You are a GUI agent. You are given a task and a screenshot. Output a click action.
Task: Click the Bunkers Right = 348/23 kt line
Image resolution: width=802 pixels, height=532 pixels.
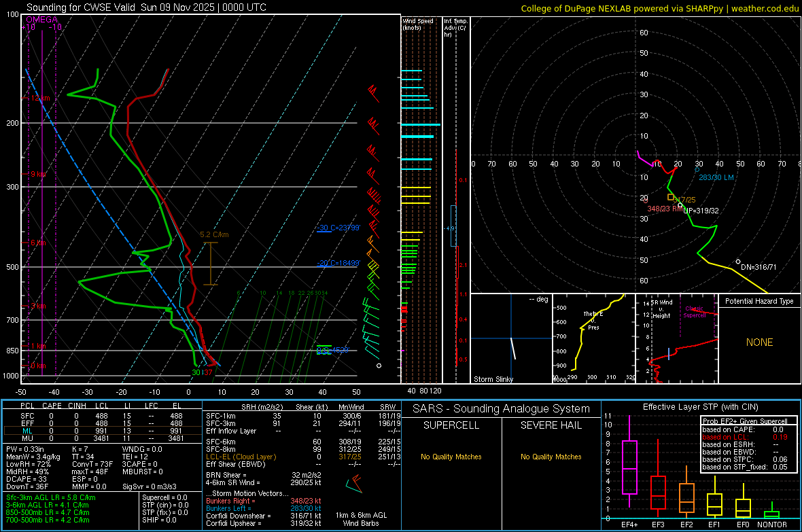coord(264,501)
